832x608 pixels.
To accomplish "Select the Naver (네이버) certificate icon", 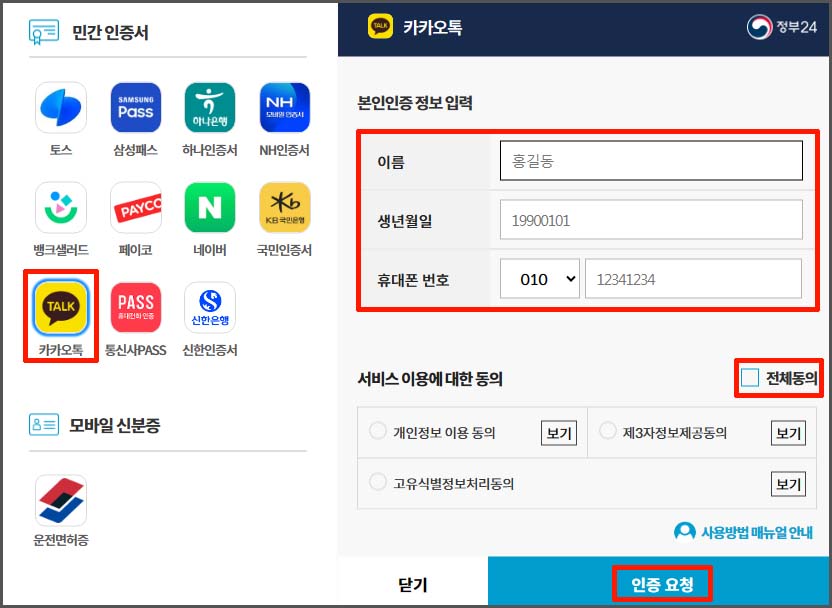I will 210,207.
